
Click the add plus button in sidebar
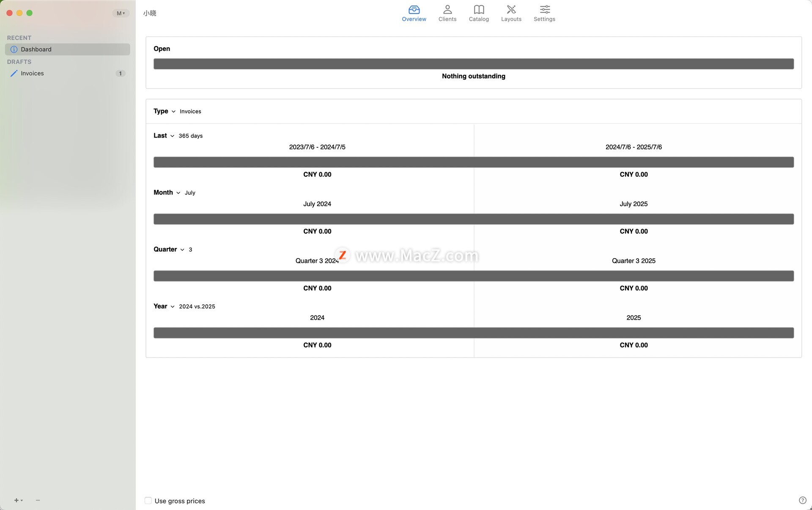click(18, 500)
